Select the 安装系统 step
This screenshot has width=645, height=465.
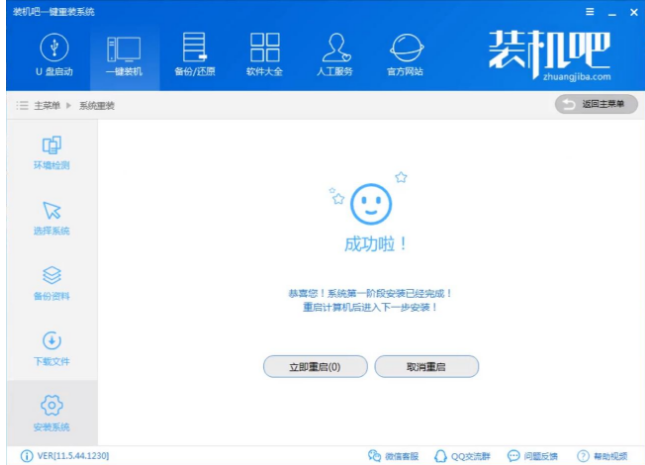click(52, 413)
